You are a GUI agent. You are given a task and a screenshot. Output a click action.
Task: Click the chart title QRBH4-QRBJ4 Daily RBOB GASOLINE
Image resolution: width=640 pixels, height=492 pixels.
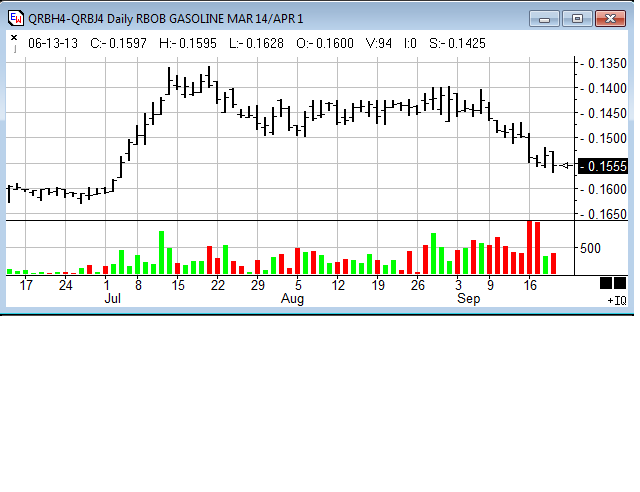click(x=127, y=19)
